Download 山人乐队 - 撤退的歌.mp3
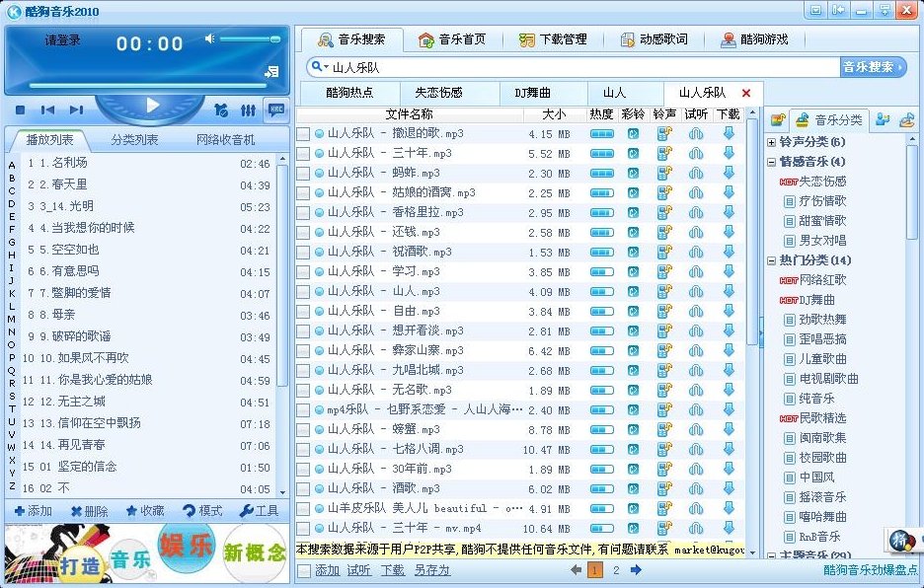 pos(729,134)
